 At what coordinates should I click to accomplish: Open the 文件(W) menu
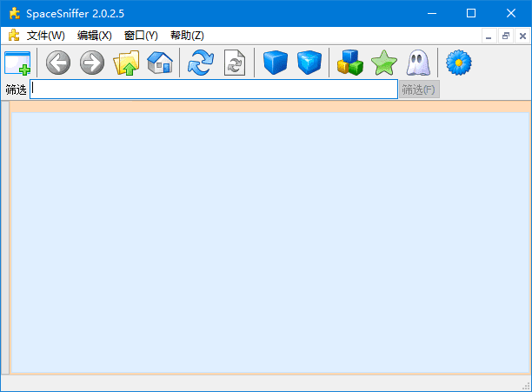click(x=45, y=36)
